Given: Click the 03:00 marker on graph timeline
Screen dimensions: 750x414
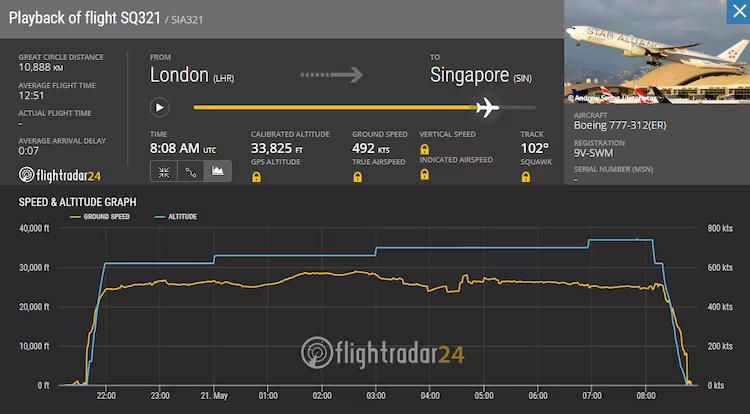Looking at the screenshot, I should tap(375, 395).
